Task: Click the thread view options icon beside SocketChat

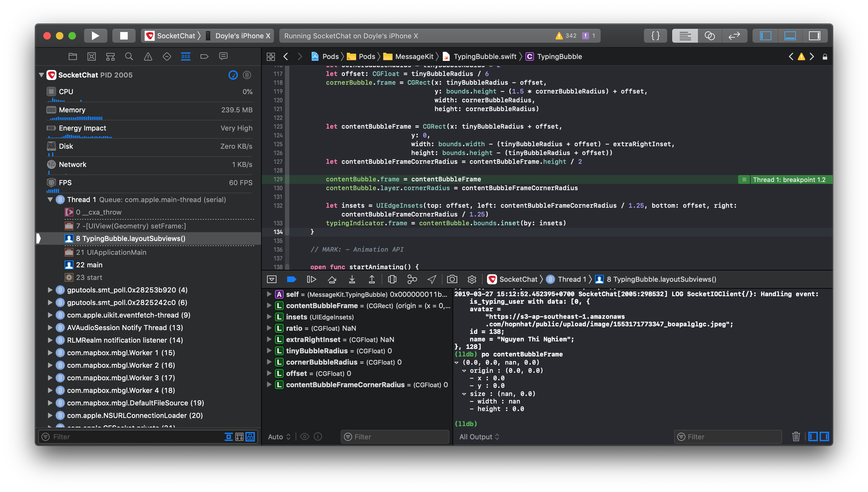Action: 247,75
